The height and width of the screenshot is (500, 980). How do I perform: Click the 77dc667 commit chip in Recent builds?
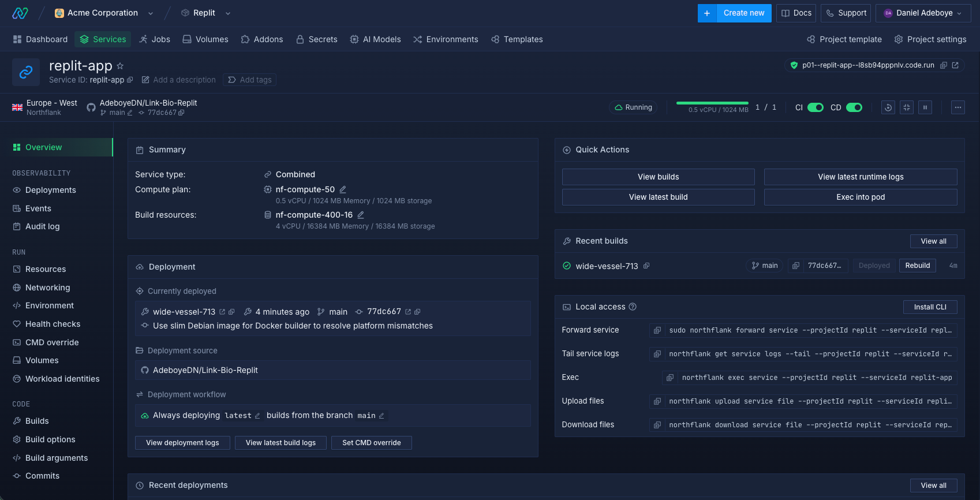[818, 266]
